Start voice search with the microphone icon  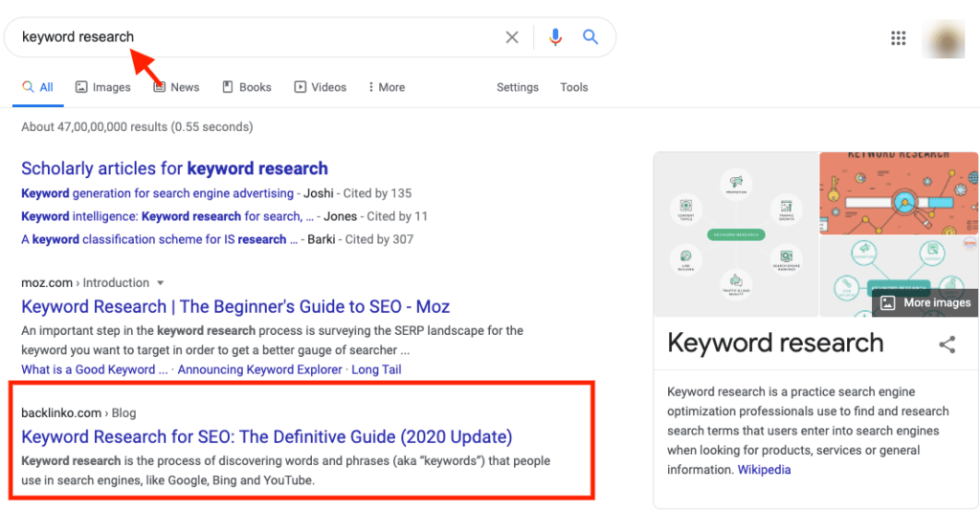click(555, 37)
